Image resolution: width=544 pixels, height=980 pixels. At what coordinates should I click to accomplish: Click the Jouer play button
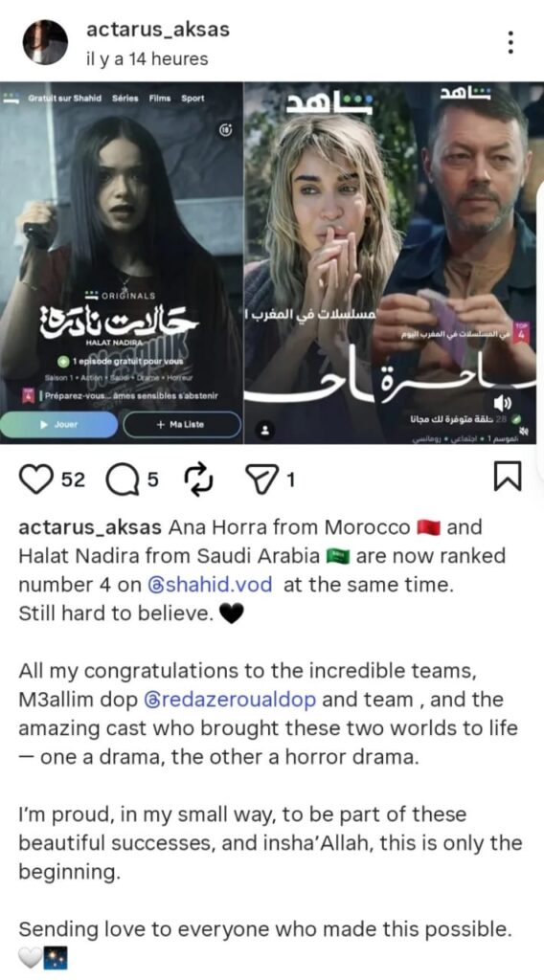(58, 424)
